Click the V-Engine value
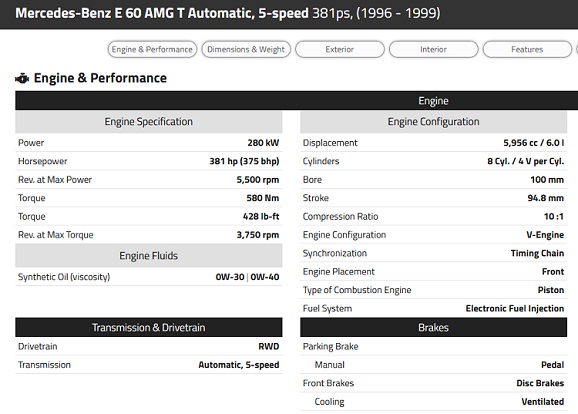Viewport: 578px width, 414px height. [545, 235]
